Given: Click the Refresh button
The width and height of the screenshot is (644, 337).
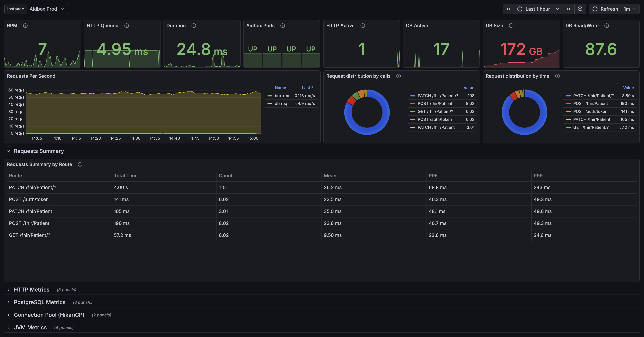Looking at the screenshot, I should coord(605,9).
